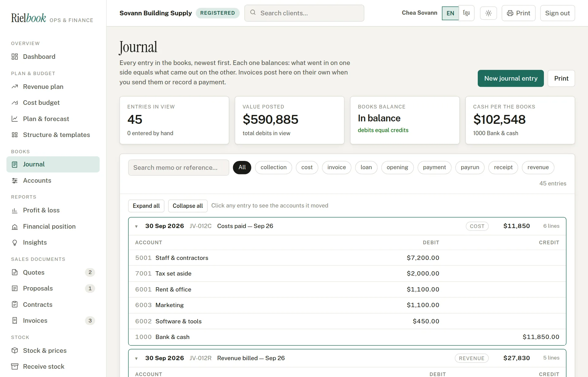Filter journal by receipt
Viewport: 588px width, 377px height.
point(503,167)
